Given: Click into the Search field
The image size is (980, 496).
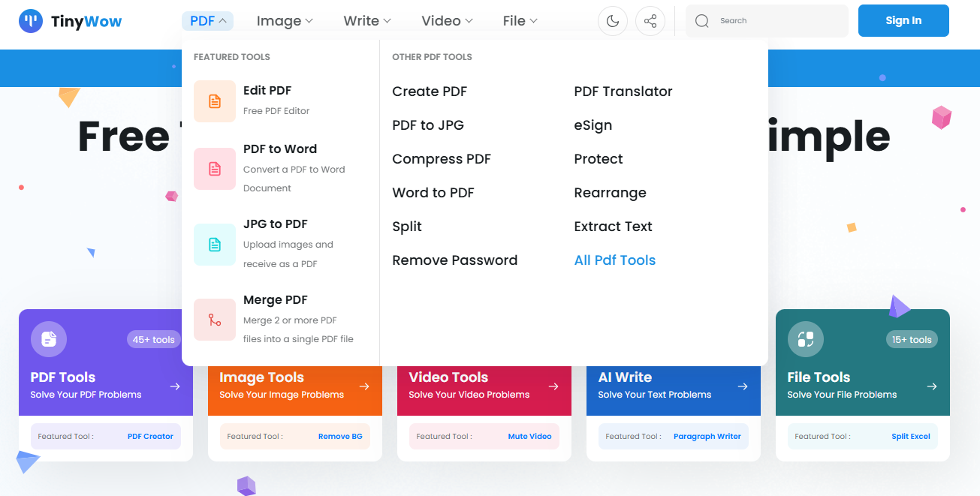Looking at the screenshot, I should click(x=767, y=21).
